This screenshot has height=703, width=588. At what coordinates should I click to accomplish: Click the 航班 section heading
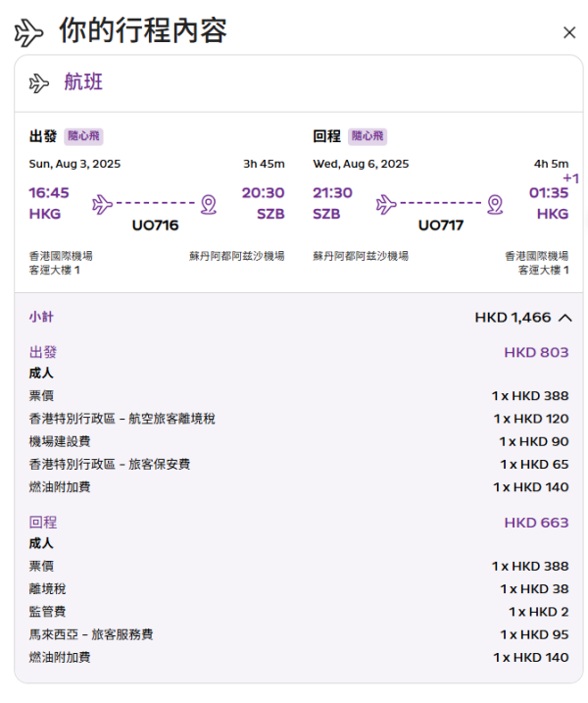(x=83, y=82)
